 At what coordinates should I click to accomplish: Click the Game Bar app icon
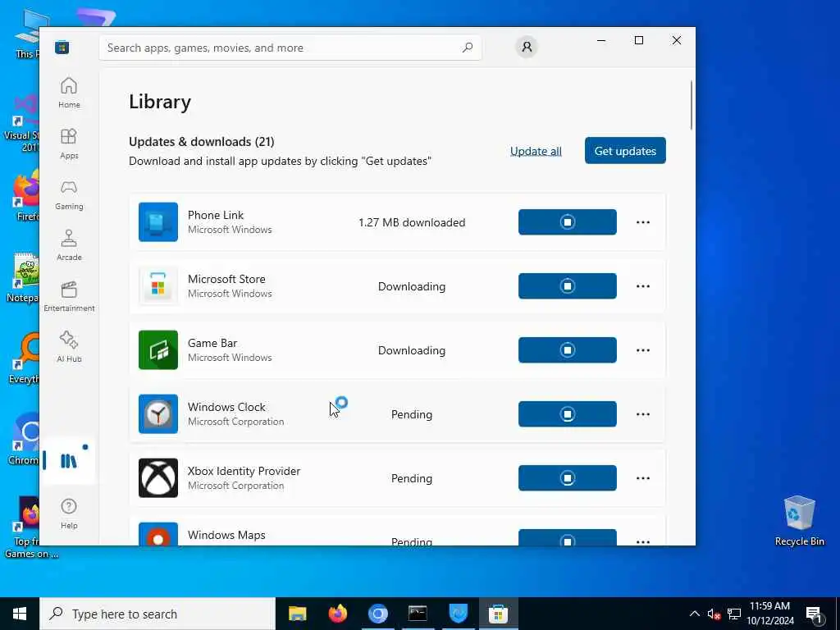pyautogui.click(x=158, y=349)
